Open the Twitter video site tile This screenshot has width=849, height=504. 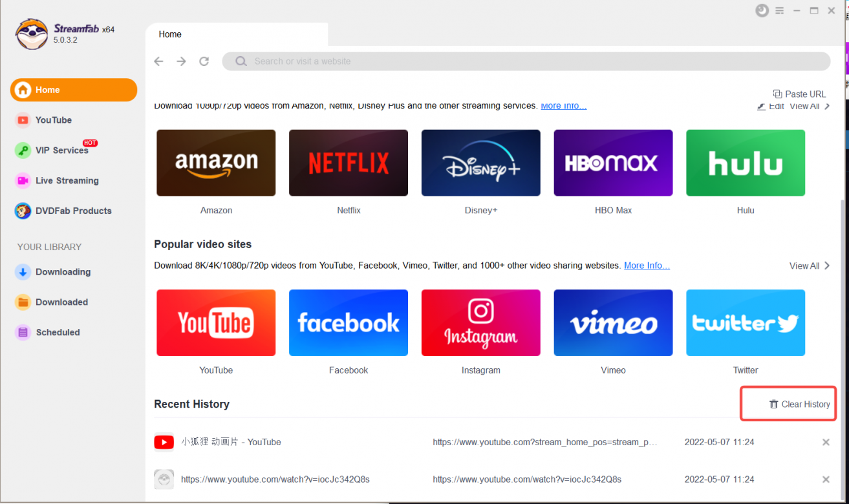coord(746,322)
